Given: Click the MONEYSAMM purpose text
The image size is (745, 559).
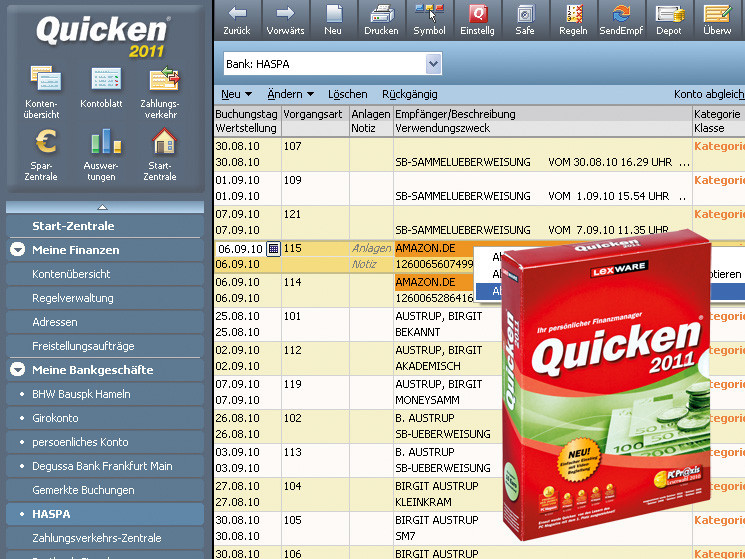Looking at the screenshot, I should (x=427, y=400).
